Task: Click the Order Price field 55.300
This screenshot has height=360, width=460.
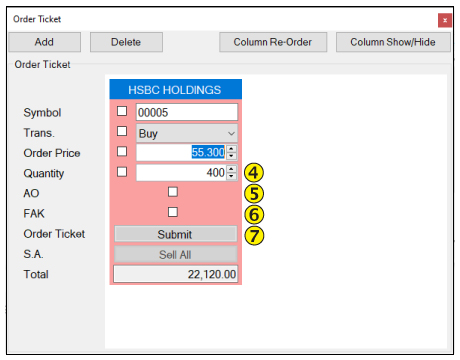Action: 181,153
